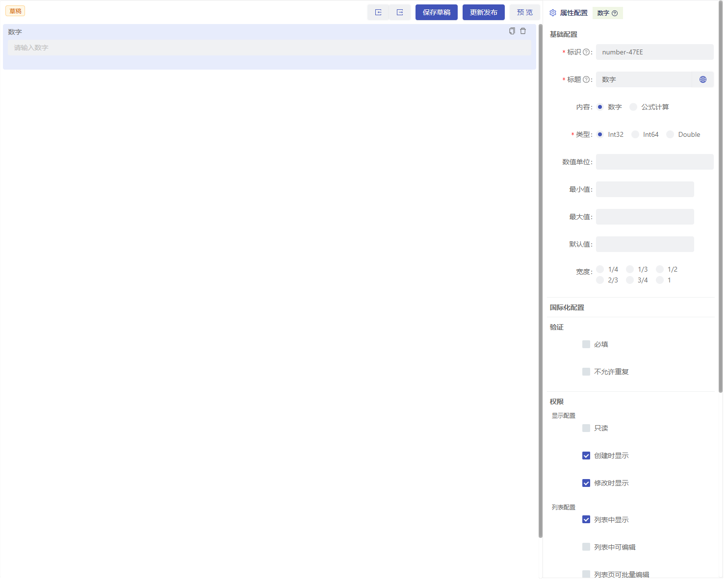This screenshot has height=584, width=728.
Task: Click the 列表配置 label
Action: tap(564, 507)
